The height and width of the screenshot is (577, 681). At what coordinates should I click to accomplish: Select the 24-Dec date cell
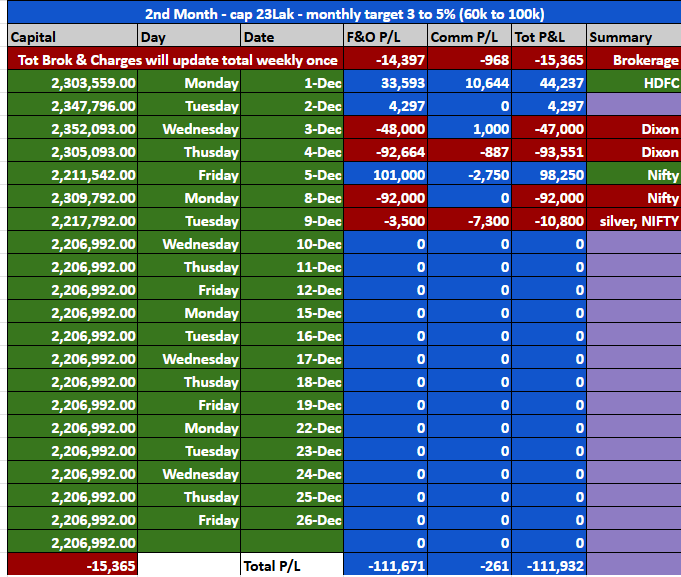292,474
